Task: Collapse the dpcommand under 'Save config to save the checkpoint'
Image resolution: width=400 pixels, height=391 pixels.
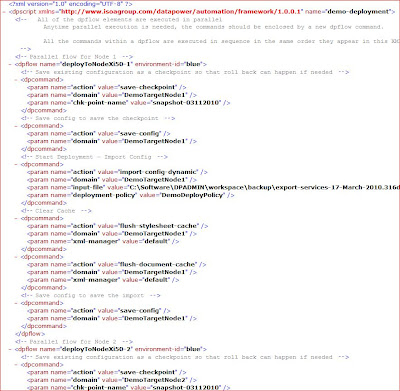Action: pos(16,126)
